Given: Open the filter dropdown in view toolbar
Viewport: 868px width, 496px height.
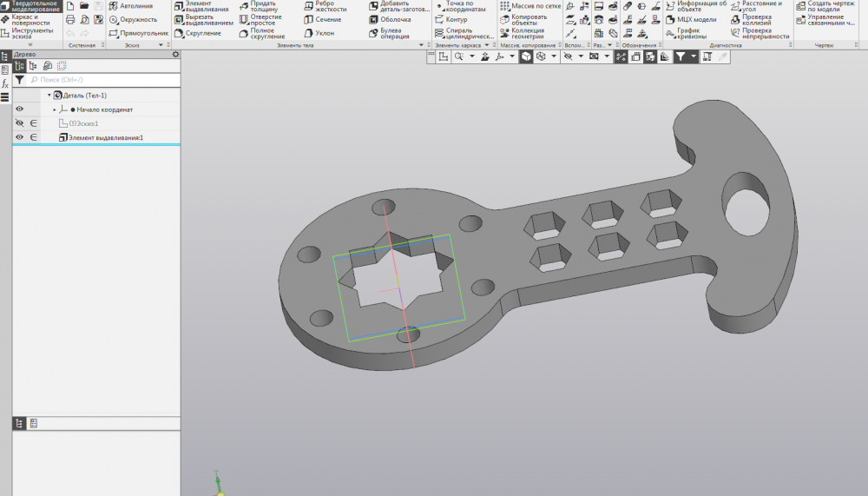Looking at the screenshot, I should coord(694,56).
